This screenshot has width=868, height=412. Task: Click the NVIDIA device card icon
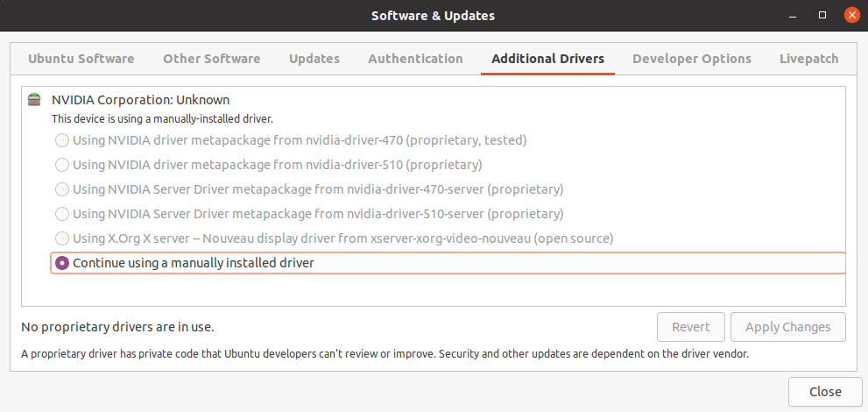pos(34,100)
